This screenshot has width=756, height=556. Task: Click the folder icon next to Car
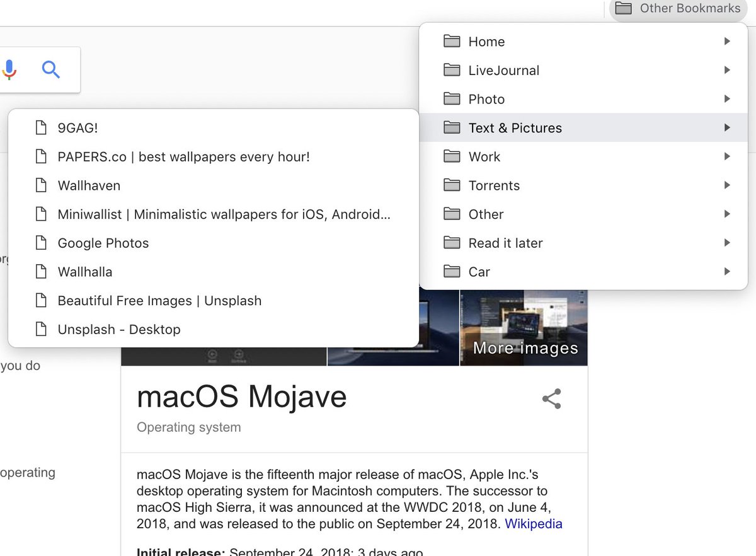[x=452, y=272]
